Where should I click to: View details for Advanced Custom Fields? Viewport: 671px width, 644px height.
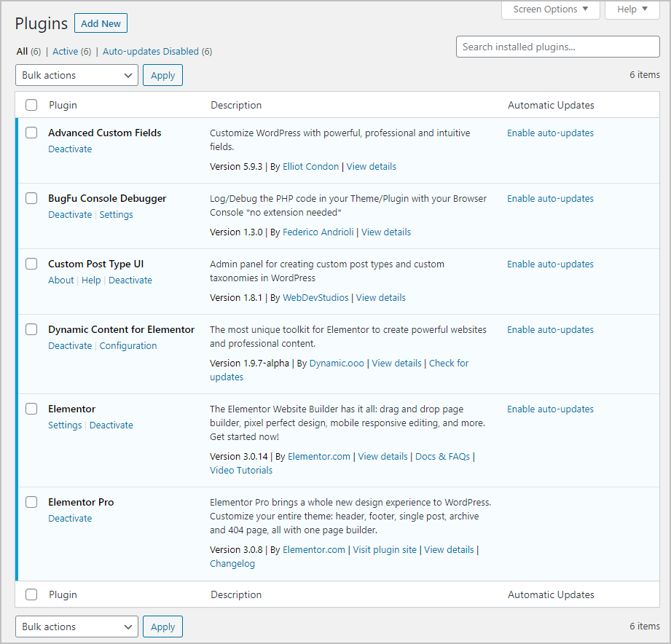[371, 166]
